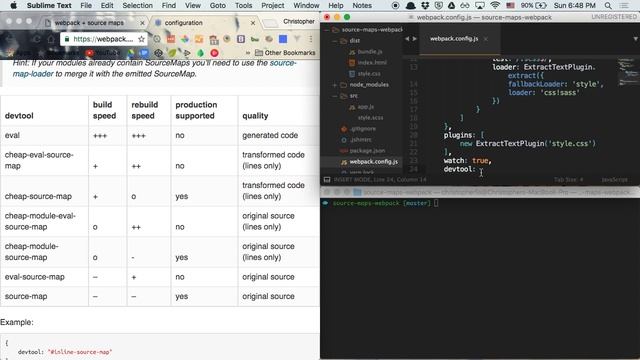Open the Other Bookmarks folder
The image size is (640, 360).
(x=285, y=53)
